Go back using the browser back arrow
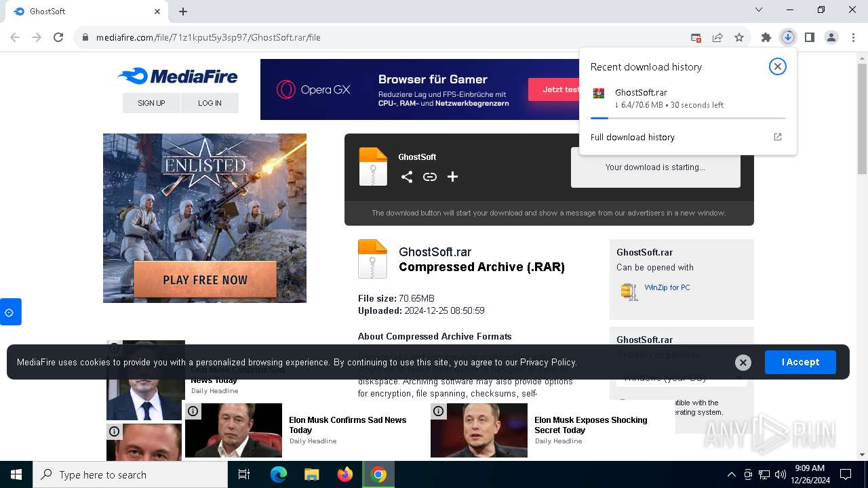 click(15, 37)
